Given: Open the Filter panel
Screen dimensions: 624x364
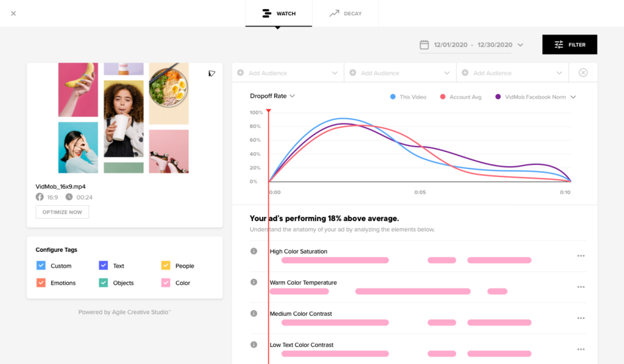Looking at the screenshot, I should coord(569,44).
